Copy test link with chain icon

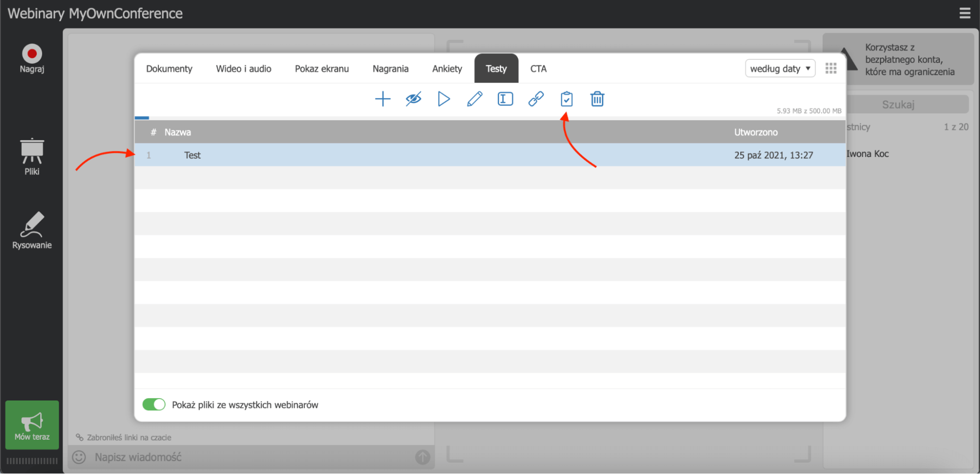click(536, 99)
